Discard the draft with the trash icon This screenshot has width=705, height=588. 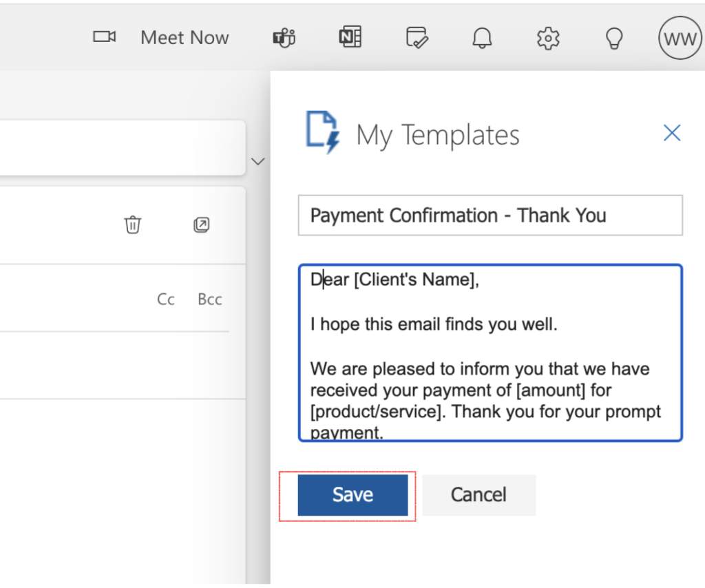tap(132, 224)
